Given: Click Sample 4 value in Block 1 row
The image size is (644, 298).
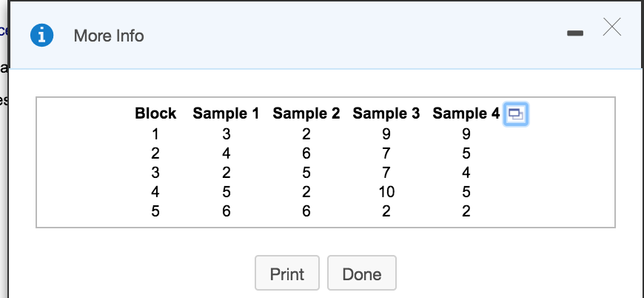Looking at the screenshot, I should [466, 135].
